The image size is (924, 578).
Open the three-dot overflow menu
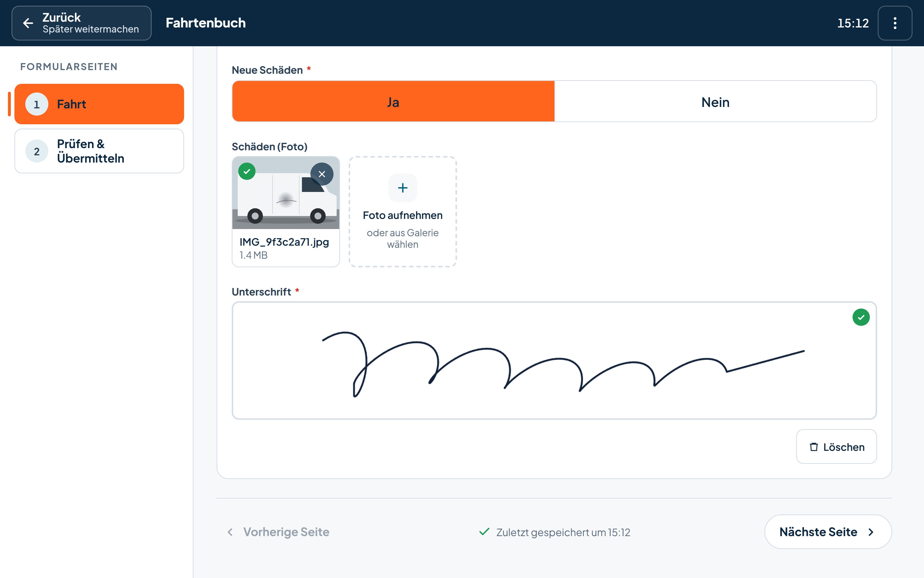click(x=895, y=23)
